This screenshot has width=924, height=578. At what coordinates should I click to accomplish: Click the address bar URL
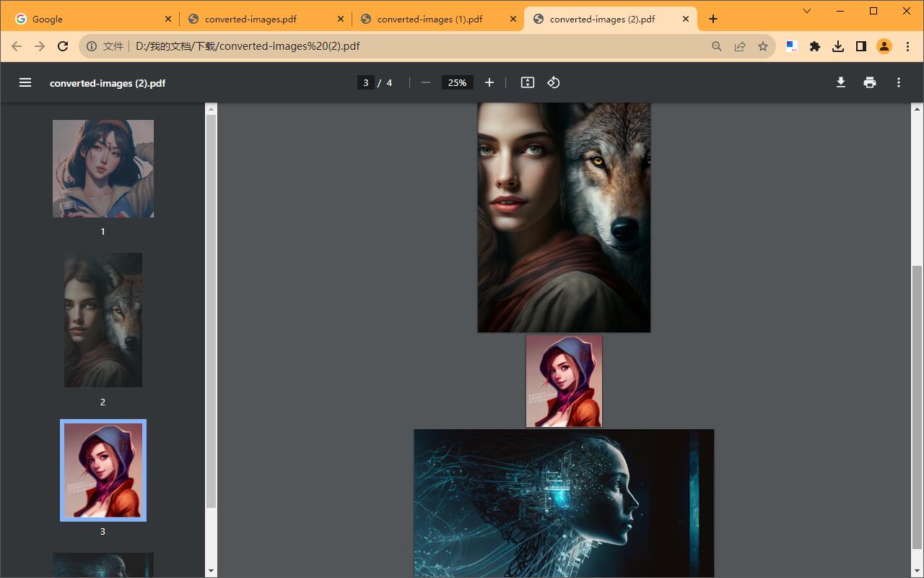point(248,46)
